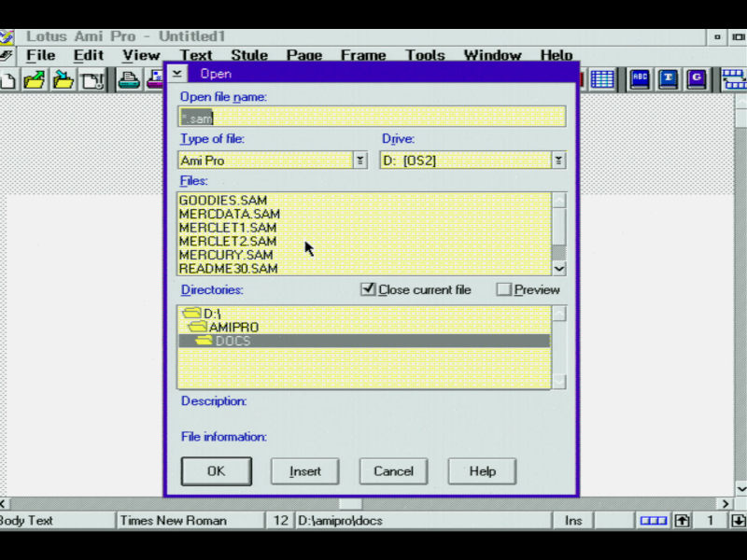The width and height of the screenshot is (747, 560).
Task: Click the SmartIcons toggle in status bar
Action: (x=653, y=521)
